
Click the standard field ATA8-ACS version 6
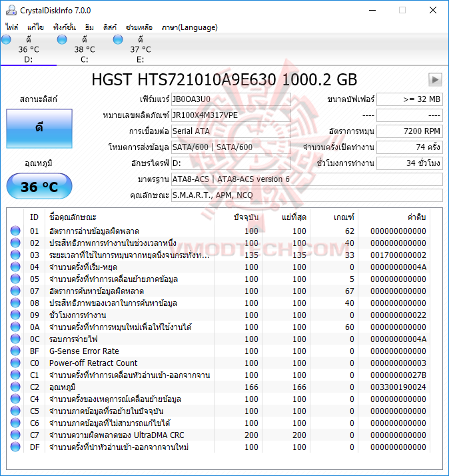point(306,179)
